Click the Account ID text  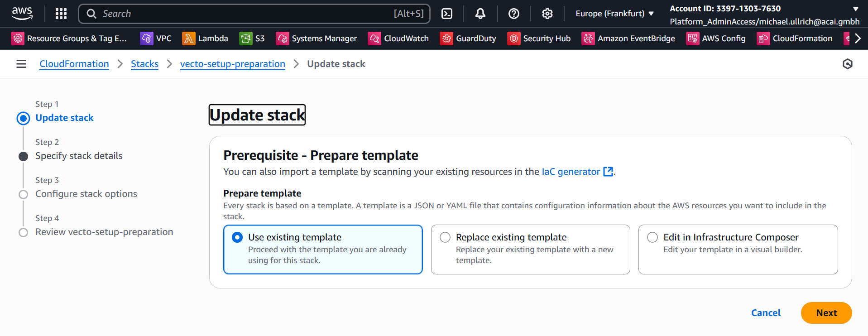tap(725, 9)
